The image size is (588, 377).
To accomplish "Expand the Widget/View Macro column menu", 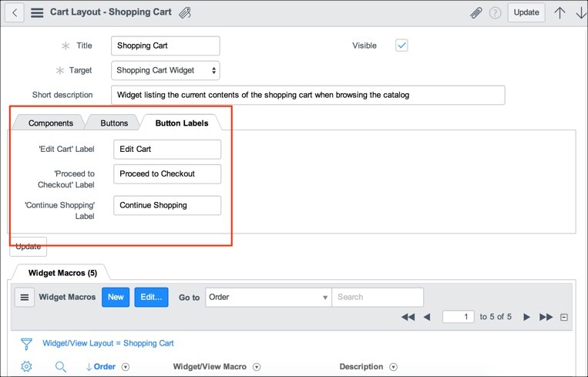I will (x=257, y=367).
